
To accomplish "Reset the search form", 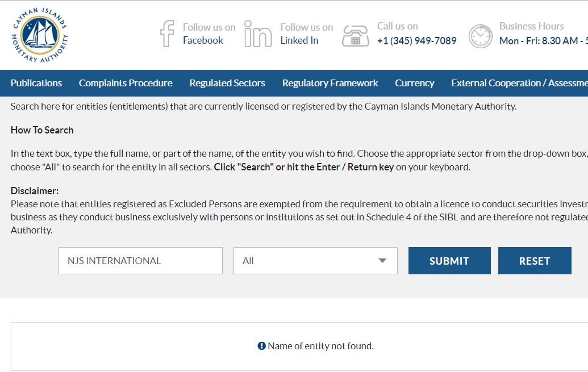I will pyautogui.click(x=535, y=261).
